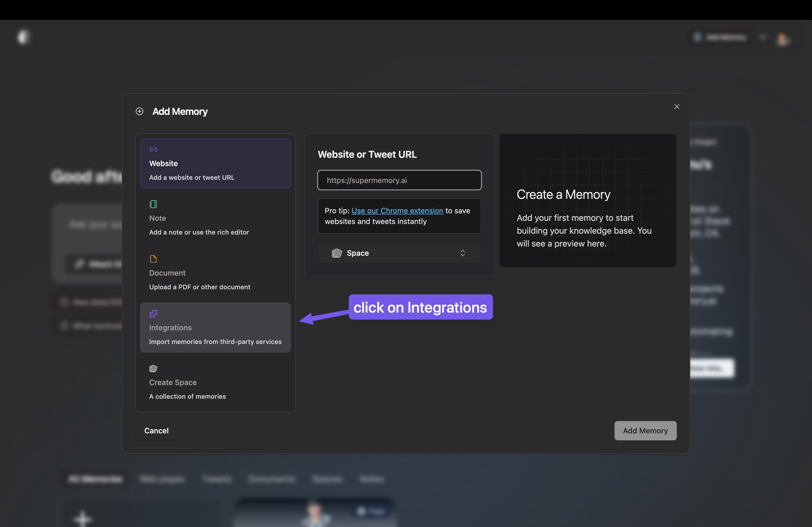Click the green Note icon
The height and width of the screenshot is (527, 812).
pos(153,204)
